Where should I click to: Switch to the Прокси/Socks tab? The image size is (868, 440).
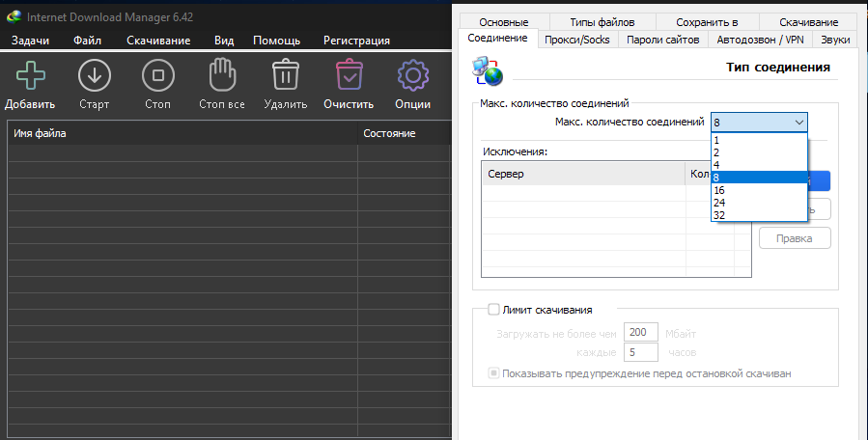point(576,40)
